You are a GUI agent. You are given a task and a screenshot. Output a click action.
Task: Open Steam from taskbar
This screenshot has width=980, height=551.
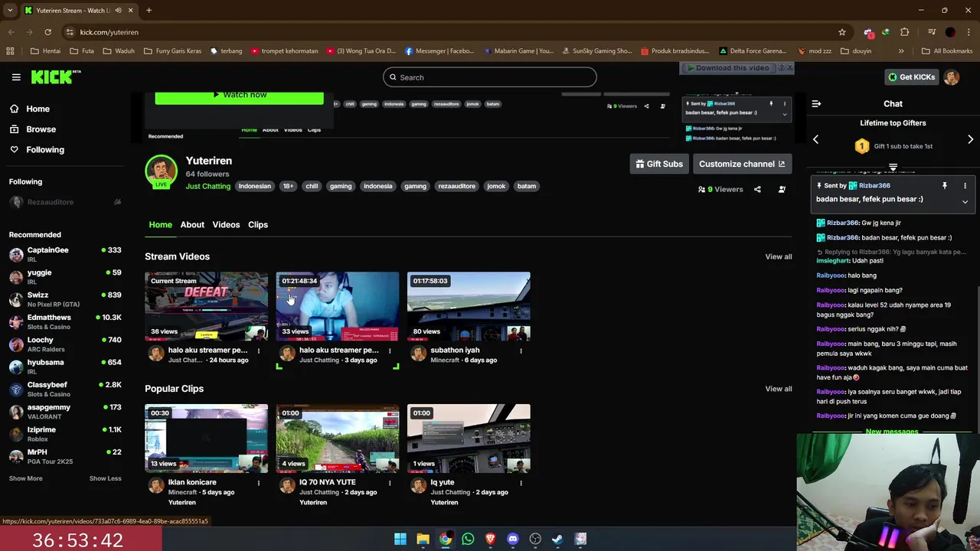557,539
